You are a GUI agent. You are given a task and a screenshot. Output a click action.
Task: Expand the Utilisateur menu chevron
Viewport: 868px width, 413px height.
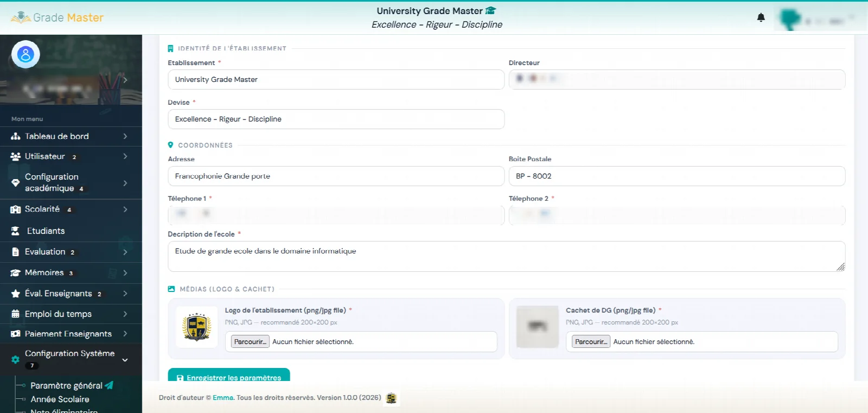125,156
